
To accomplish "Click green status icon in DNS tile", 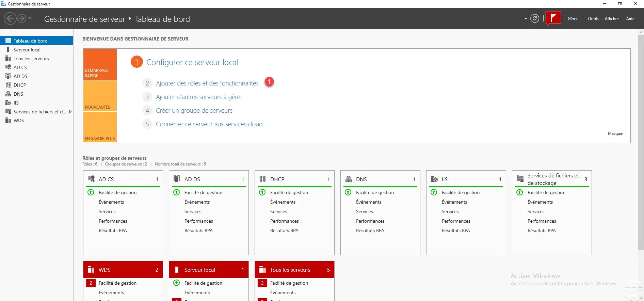I will click(x=348, y=192).
